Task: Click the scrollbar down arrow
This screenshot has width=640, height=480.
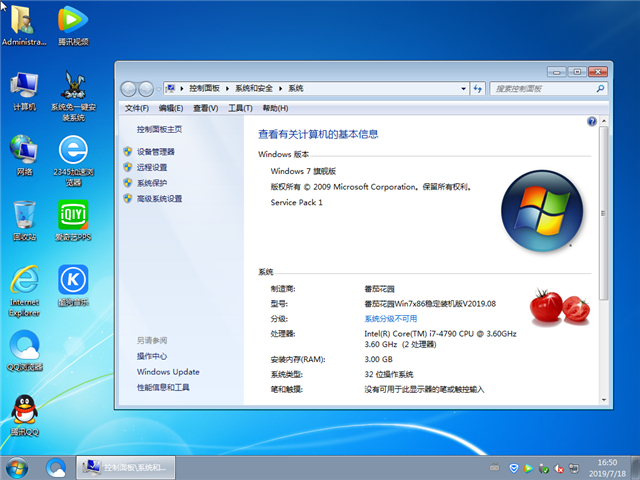Action: pos(603,400)
